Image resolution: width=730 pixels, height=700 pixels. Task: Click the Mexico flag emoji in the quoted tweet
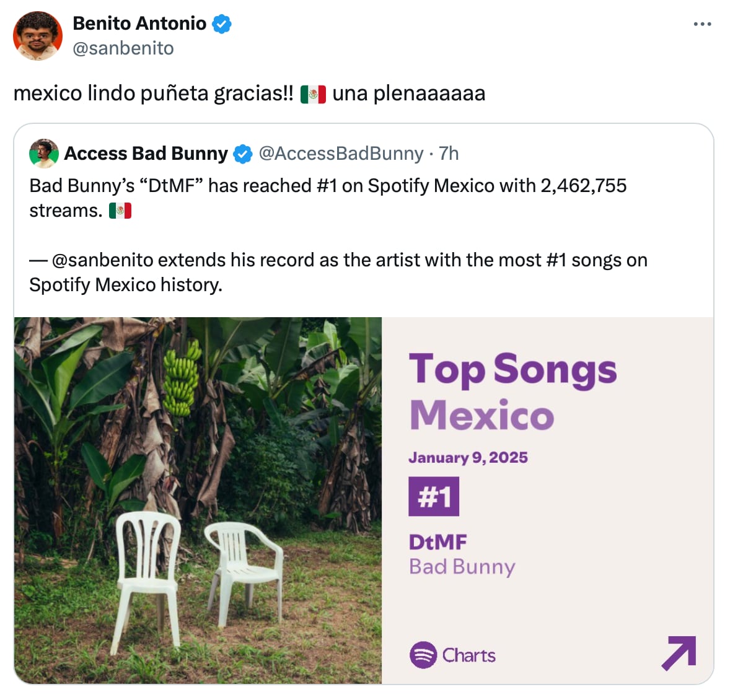coord(120,211)
